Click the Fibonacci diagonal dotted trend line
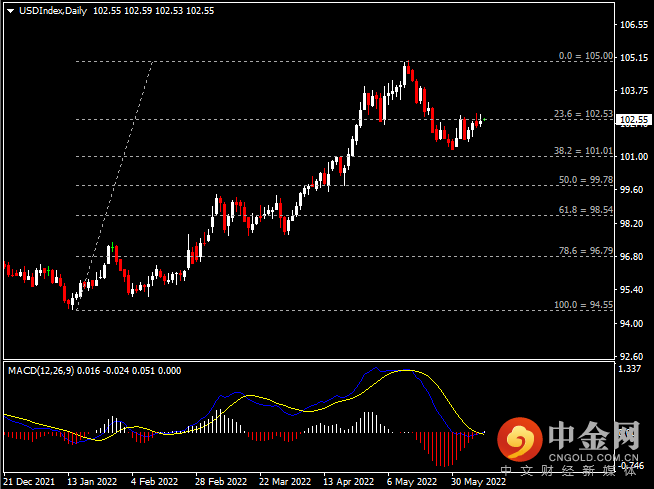This screenshot has width=654, height=489. point(115,186)
